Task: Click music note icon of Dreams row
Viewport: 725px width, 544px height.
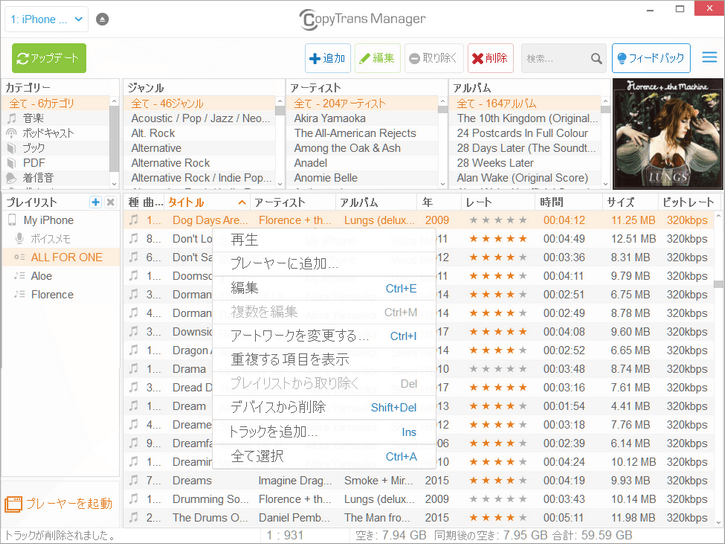Action: click(x=134, y=480)
